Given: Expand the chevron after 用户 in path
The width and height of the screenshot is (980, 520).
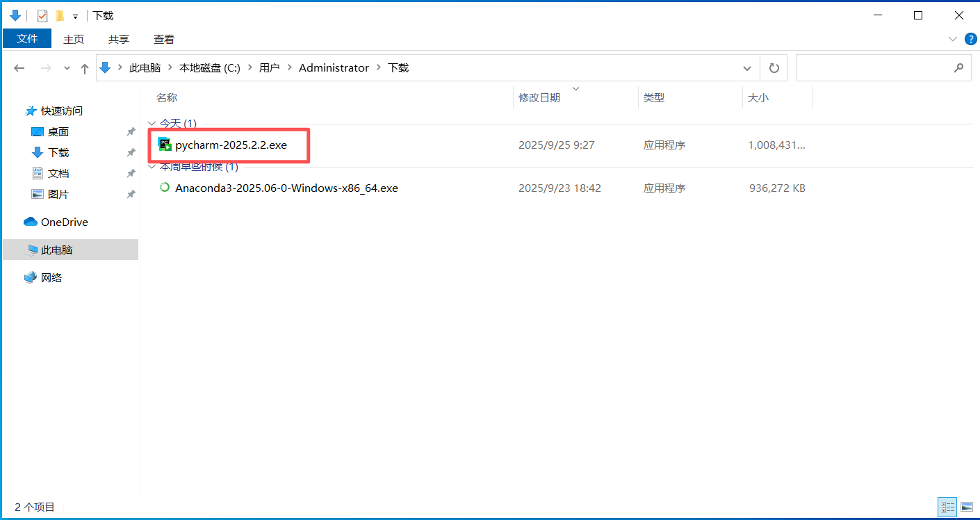Looking at the screenshot, I should coord(289,68).
